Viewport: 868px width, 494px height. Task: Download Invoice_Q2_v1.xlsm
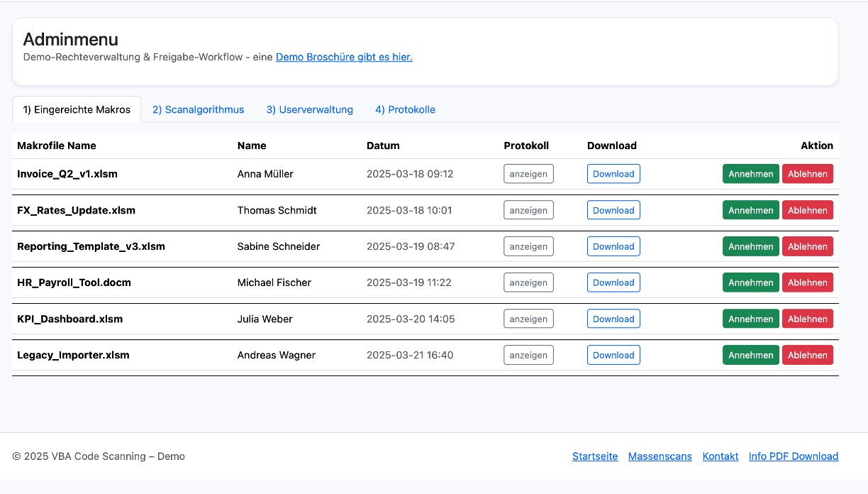click(613, 174)
